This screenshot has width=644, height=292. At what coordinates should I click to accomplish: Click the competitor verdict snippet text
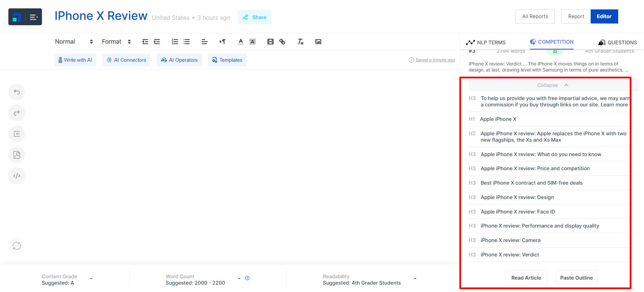coord(549,67)
